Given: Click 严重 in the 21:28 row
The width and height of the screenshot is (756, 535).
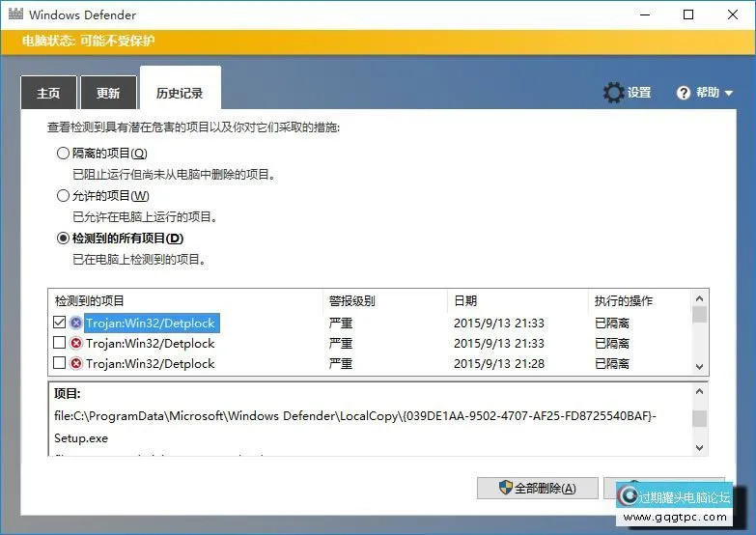Looking at the screenshot, I should click(x=341, y=363).
